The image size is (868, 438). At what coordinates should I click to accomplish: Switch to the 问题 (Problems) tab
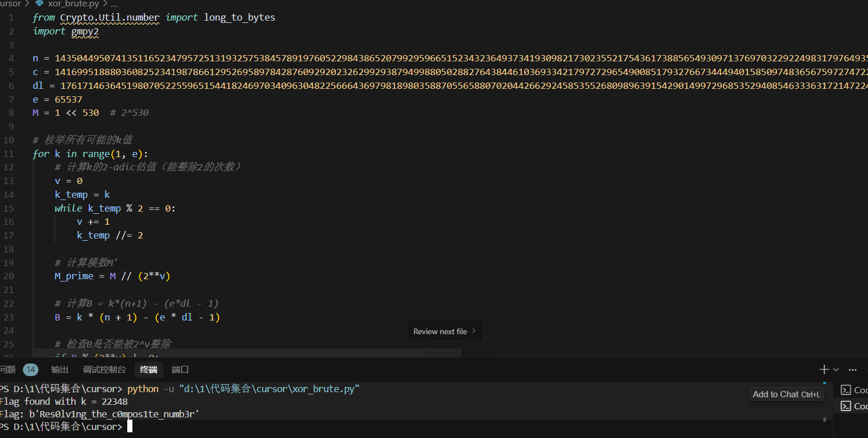pyautogui.click(x=7, y=370)
